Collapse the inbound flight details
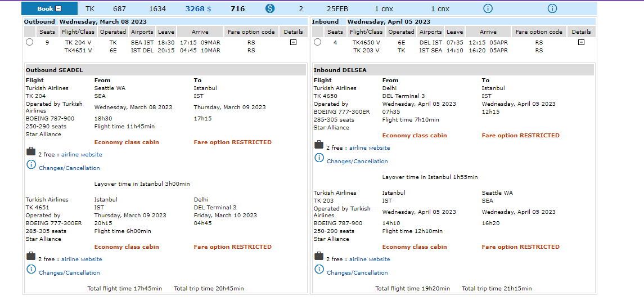The width and height of the screenshot is (644, 300). pyautogui.click(x=581, y=42)
